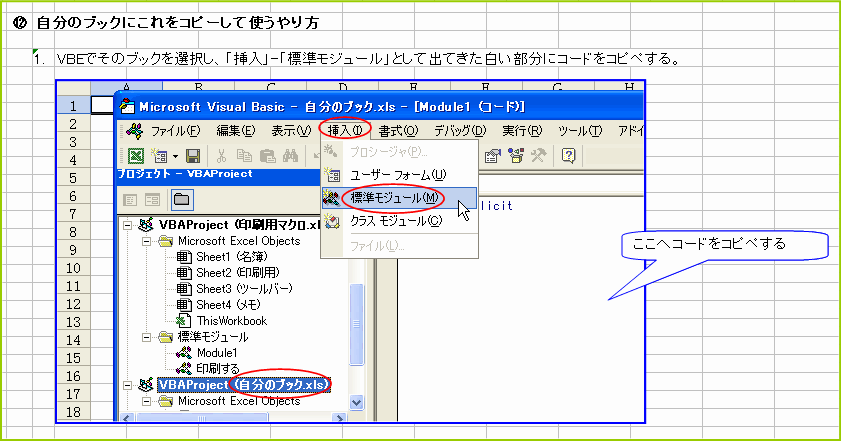Select ThisWorkbook in project tree
Screen dimensions: 841x441
click(x=231, y=321)
